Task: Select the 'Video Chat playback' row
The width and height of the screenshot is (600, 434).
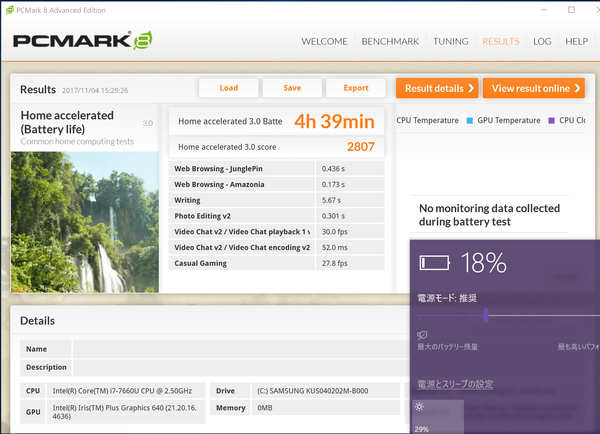Action: (276, 232)
